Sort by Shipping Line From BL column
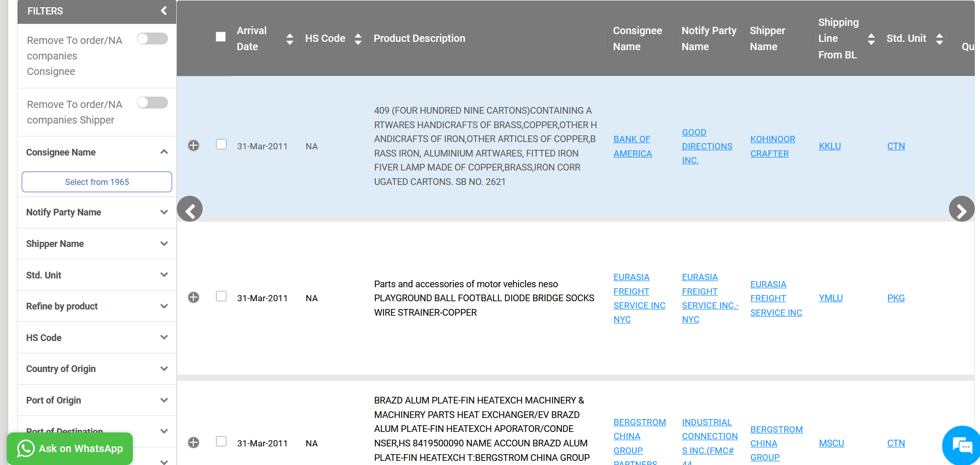The image size is (980, 465). [871, 38]
